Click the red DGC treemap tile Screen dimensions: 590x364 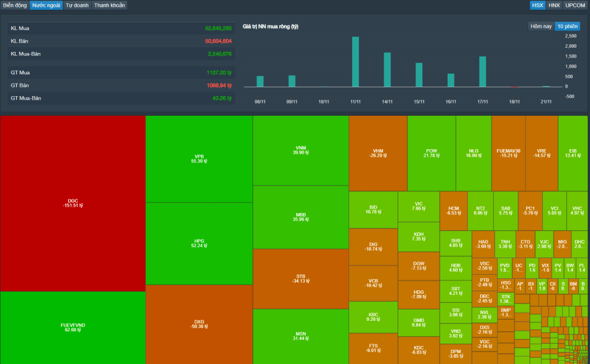click(x=73, y=203)
